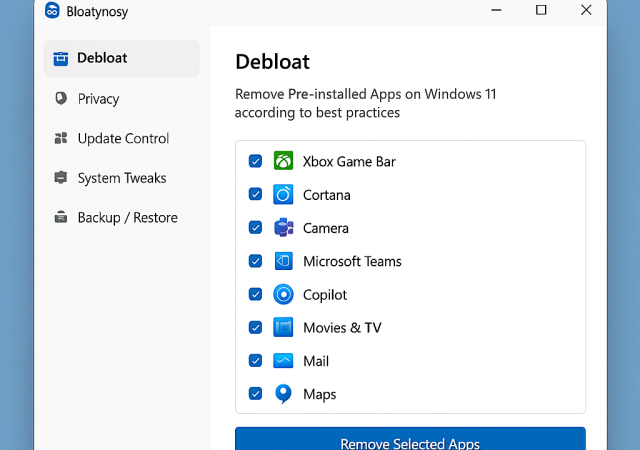Uncheck the Cortana checkbox
Viewport: 640px width, 450px height.
coord(255,194)
